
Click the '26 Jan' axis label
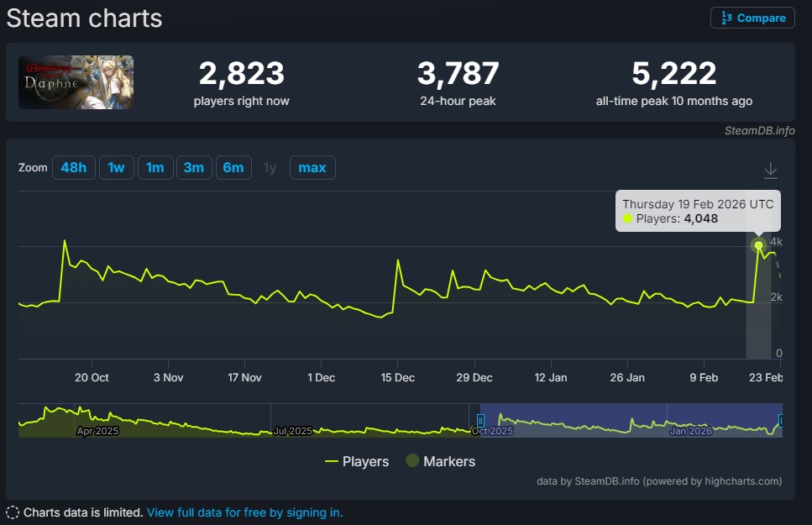[627, 378]
